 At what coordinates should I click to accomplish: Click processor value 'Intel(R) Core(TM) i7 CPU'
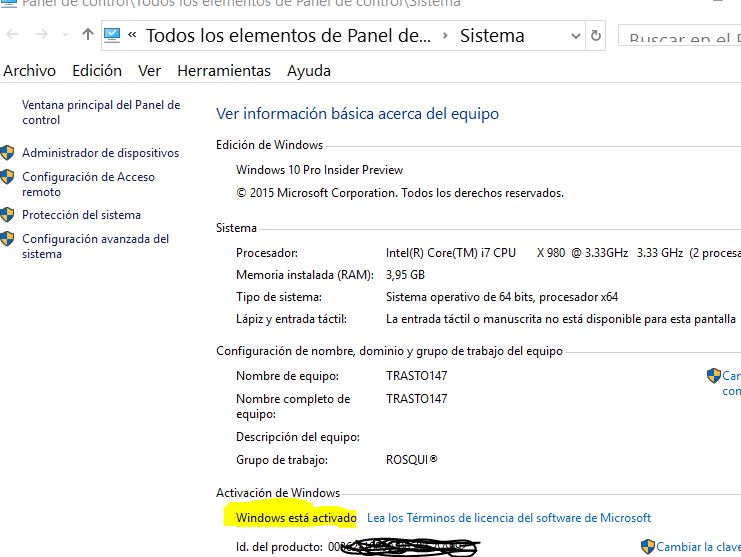point(450,253)
